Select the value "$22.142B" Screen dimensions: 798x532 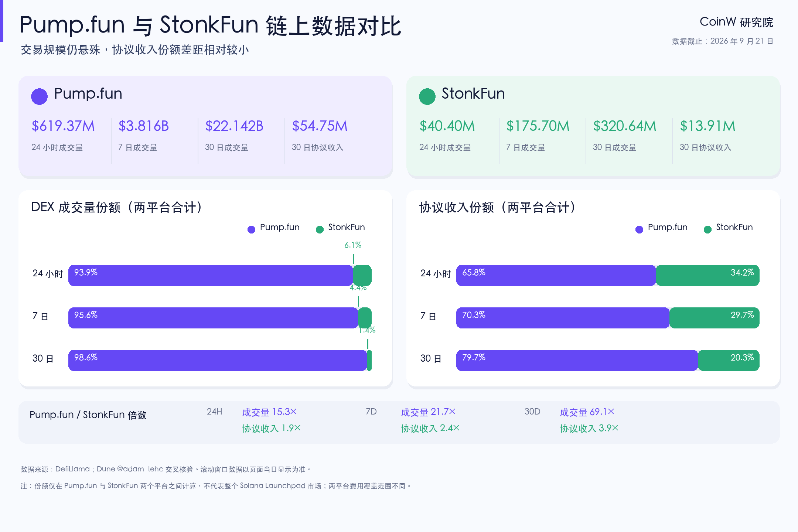pos(234,126)
